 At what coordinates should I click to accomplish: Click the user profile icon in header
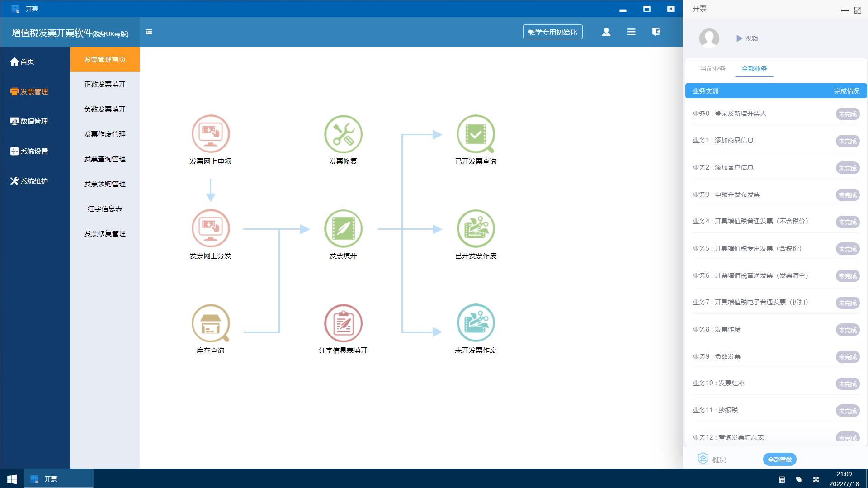(606, 32)
